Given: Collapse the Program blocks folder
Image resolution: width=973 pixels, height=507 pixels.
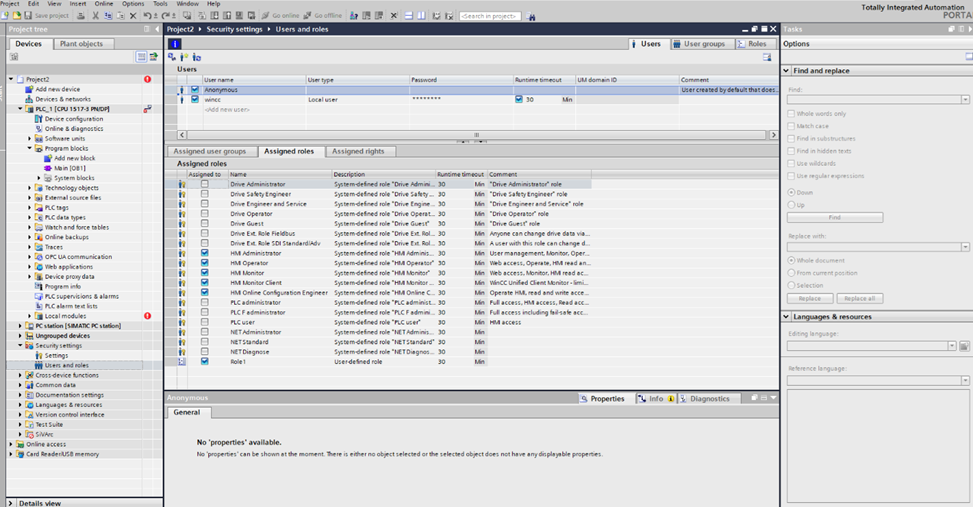Looking at the screenshot, I should tap(30, 148).
